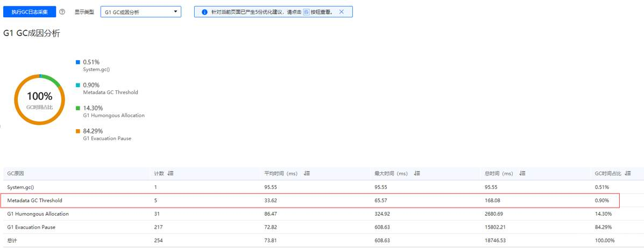The image size is (644, 248).
Task: Sort table by 平均时间 column
Action: [x=306, y=173]
